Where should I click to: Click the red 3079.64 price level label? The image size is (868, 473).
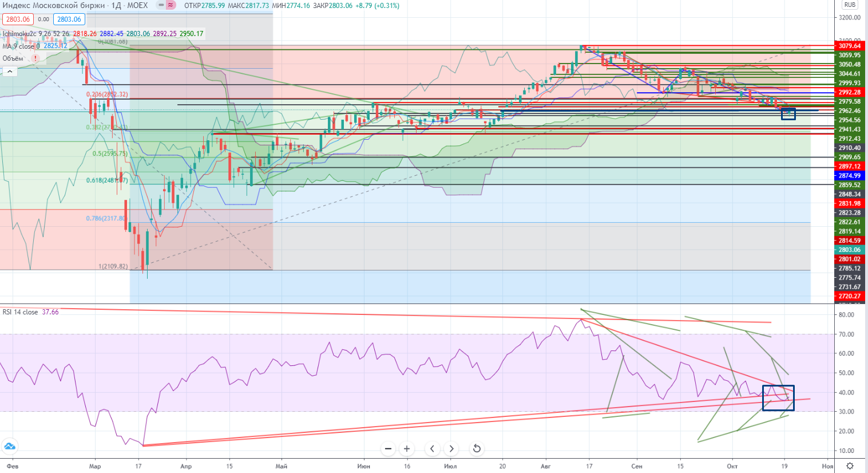[x=850, y=46]
